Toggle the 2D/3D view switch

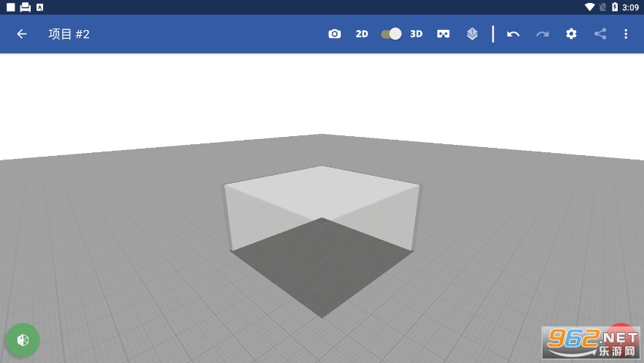tap(391, 34)
